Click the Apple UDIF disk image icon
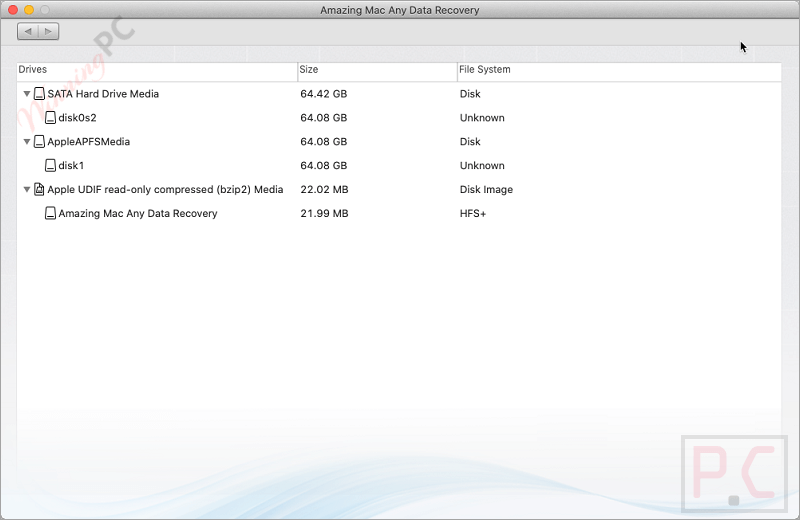Screen dimensions: 800x520 pos(39,189)
